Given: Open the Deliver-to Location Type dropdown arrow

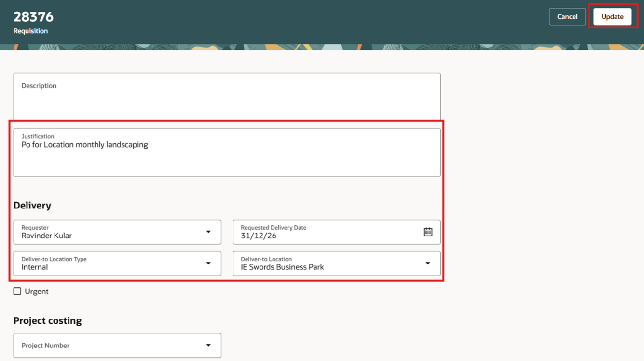Looking at the screenshot, I should 208,264.
